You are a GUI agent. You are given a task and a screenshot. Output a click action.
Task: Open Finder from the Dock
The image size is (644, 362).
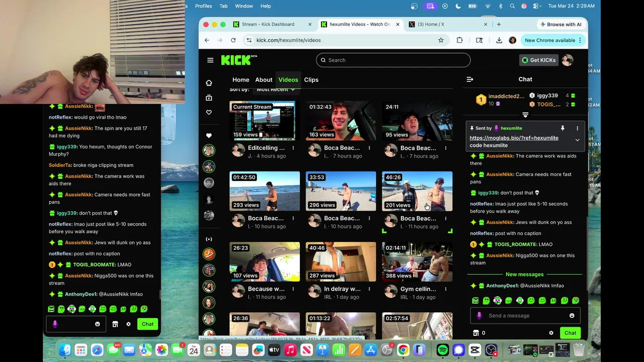pos(65,350)
